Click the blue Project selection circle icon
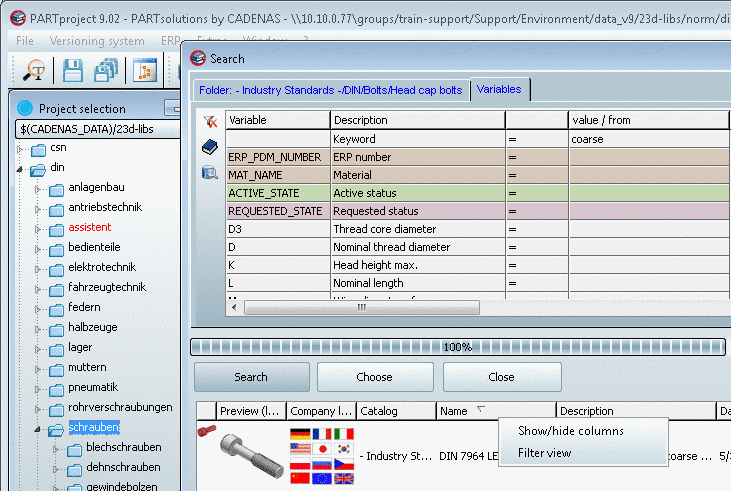This screenshot has height=491, width=731. [25, 108]
